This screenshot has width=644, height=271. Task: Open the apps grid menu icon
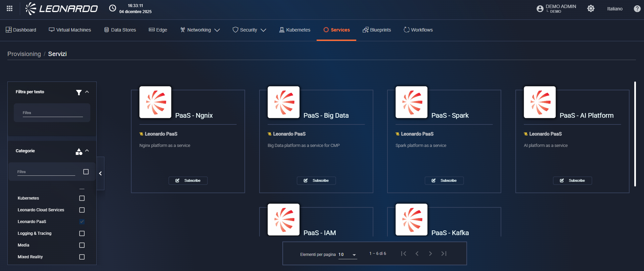(x=9, y=8)
